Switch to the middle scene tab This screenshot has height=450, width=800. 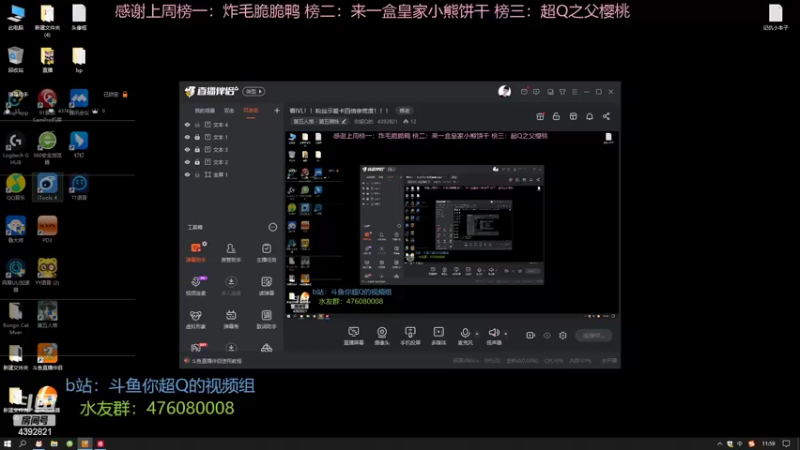click(229, 110)
